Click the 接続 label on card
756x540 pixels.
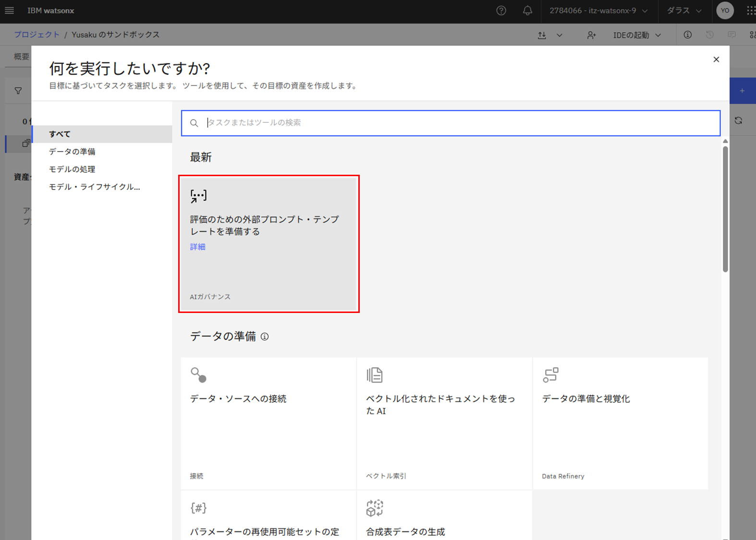pyautogui.click(x=196, y=476)
